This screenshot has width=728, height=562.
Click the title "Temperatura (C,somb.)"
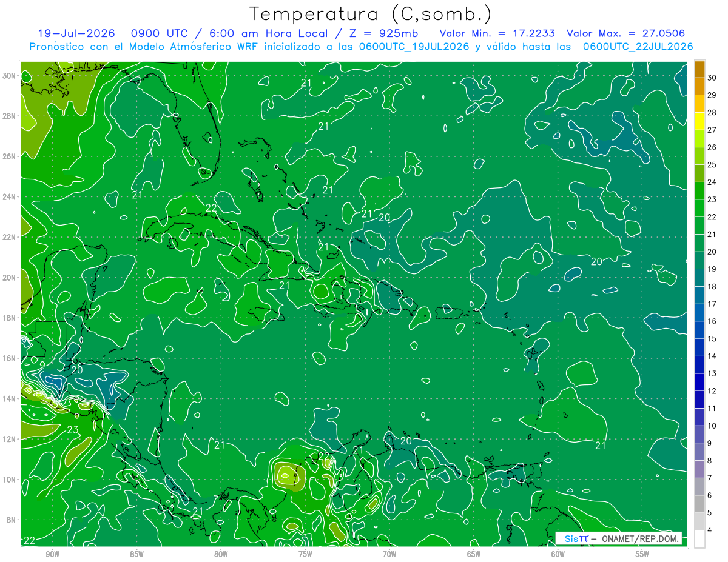371,14
